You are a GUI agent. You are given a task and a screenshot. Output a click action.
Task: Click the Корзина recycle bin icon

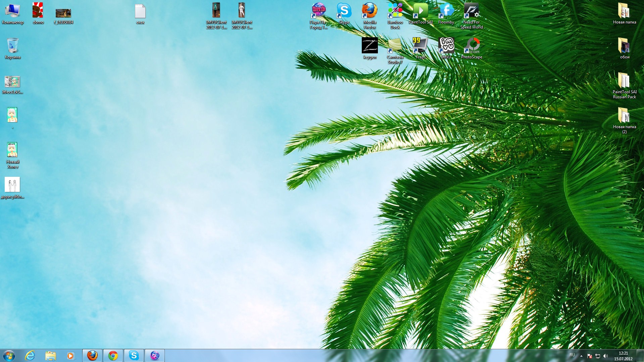point(13,49)
